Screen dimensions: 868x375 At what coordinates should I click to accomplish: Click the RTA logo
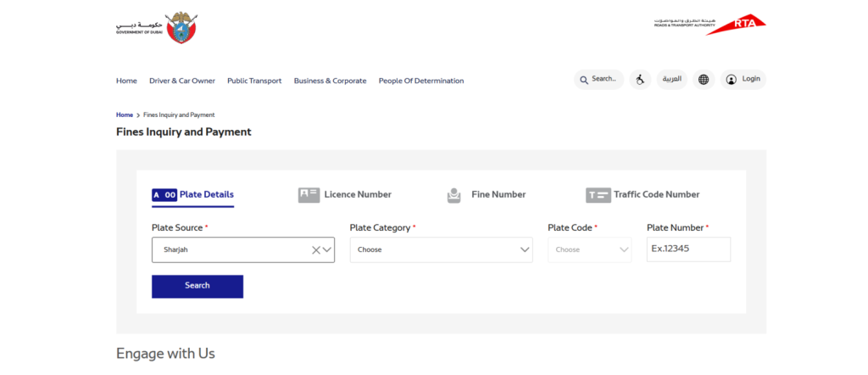(710, 25)
